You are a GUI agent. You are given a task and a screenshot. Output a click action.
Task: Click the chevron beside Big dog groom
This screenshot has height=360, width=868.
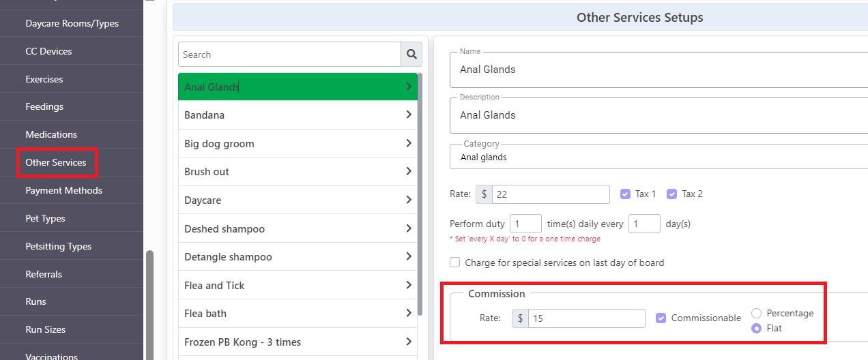tap(409, 143)
